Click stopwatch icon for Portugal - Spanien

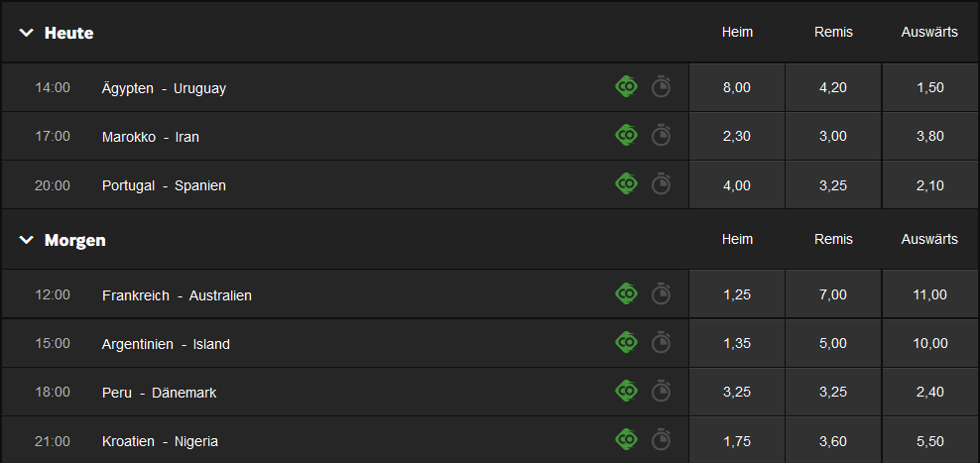661,185
